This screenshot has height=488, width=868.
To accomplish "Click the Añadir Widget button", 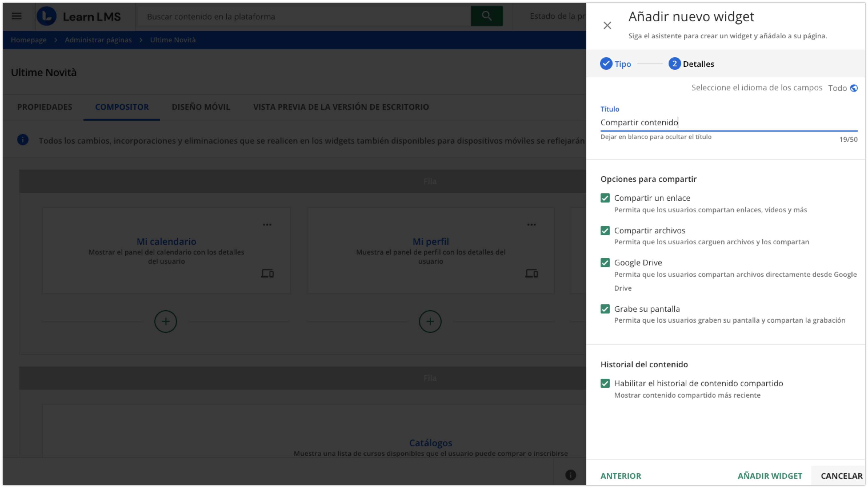I will 770,475.
